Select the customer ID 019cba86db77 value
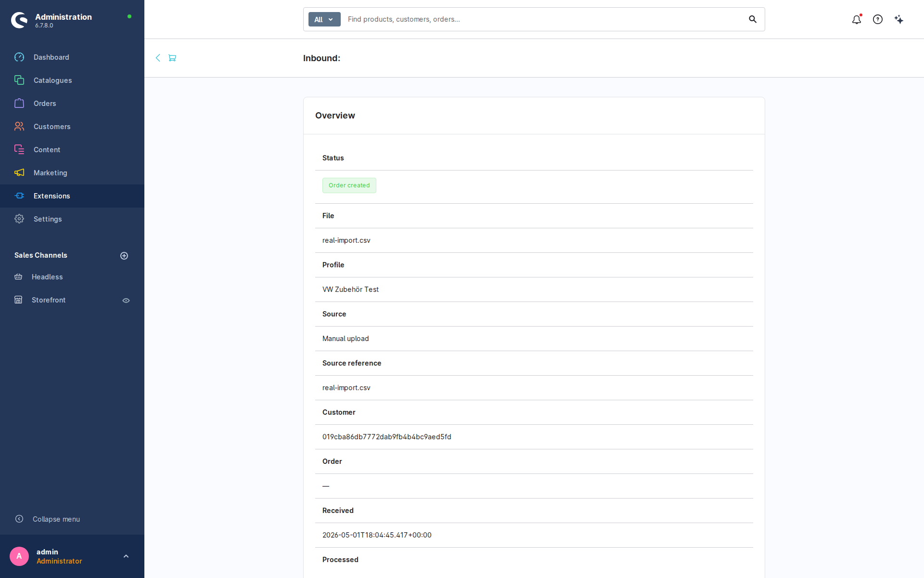This screenshot has width=924, height=578. coord(387,437)
